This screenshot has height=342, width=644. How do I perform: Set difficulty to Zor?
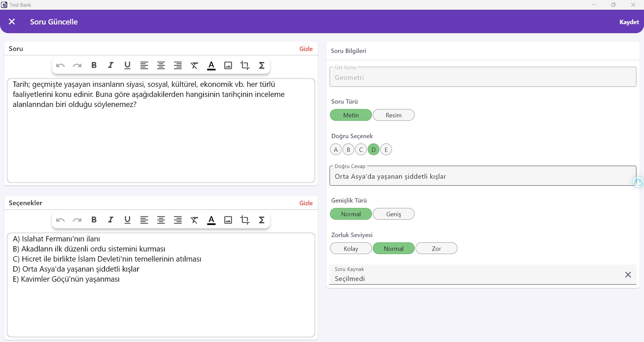tap(436, 248)
